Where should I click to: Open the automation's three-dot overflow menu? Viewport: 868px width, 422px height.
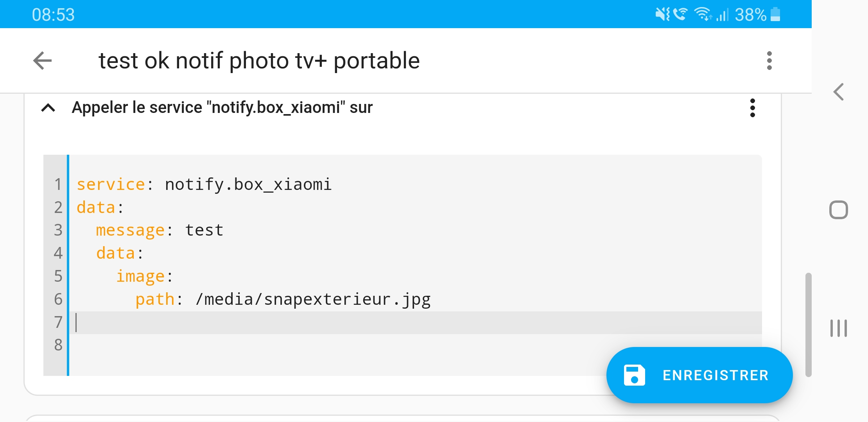(769, 61)
